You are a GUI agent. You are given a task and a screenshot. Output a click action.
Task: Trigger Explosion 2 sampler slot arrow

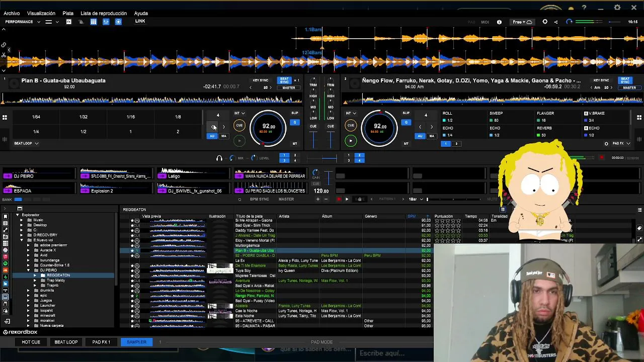(85, 191)
